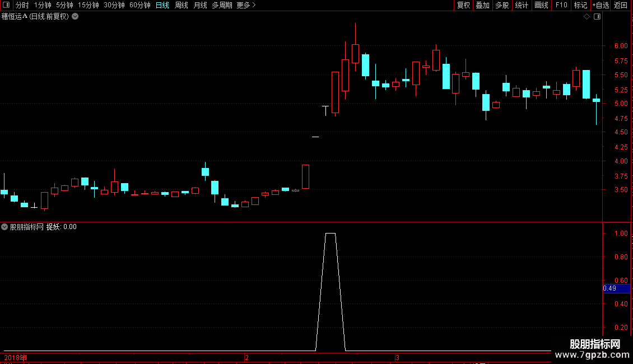Open F10 company information
633x364 pixels.
click(561, 5)
